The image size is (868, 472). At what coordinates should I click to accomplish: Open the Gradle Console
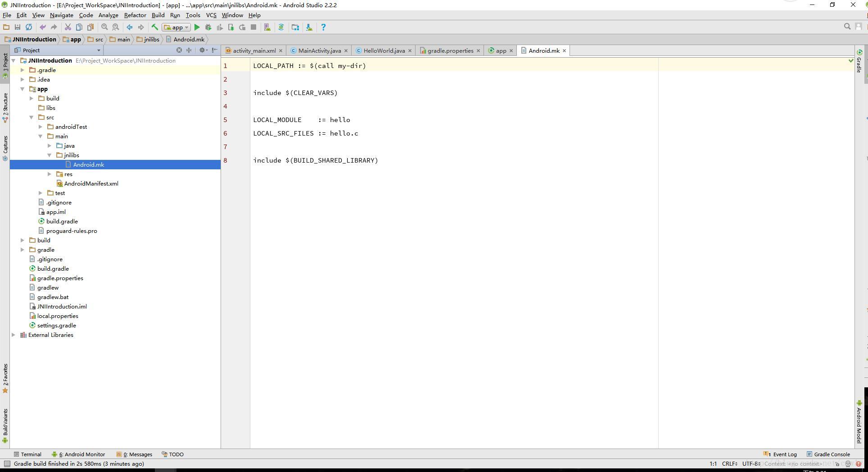(828, 454)
